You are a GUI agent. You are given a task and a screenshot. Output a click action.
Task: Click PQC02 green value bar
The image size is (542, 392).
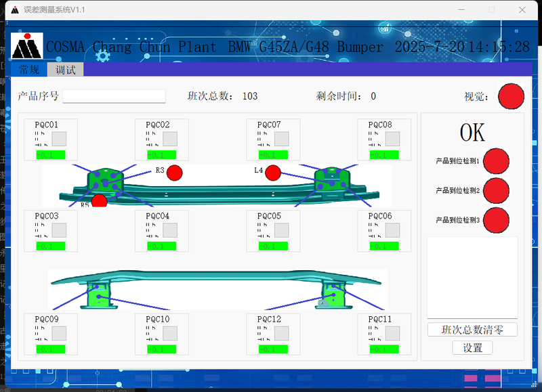[x=162, y=155]
